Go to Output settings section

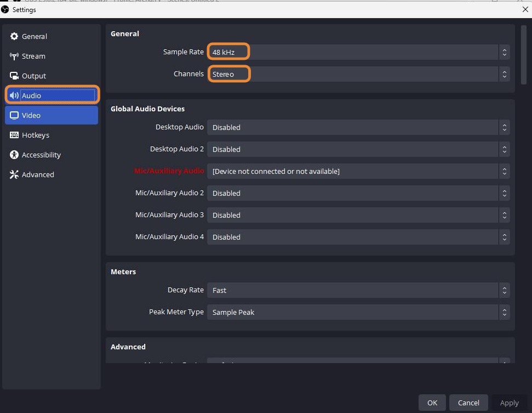pyautogui.click(x=52, y=76)
